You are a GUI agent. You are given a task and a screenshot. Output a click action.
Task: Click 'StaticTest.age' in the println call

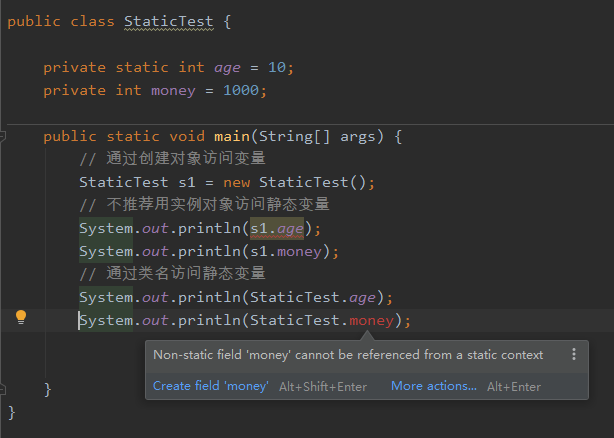(x=317, y=297)
